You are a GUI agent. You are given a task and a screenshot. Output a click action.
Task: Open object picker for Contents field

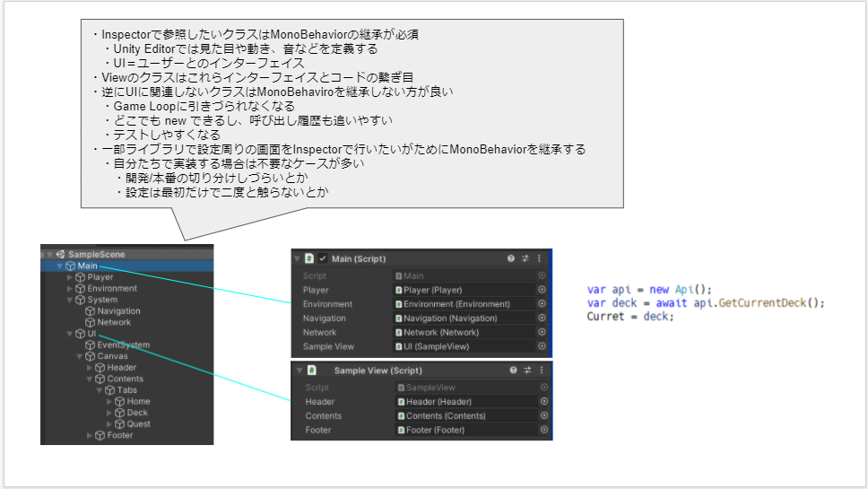[544, 416]
